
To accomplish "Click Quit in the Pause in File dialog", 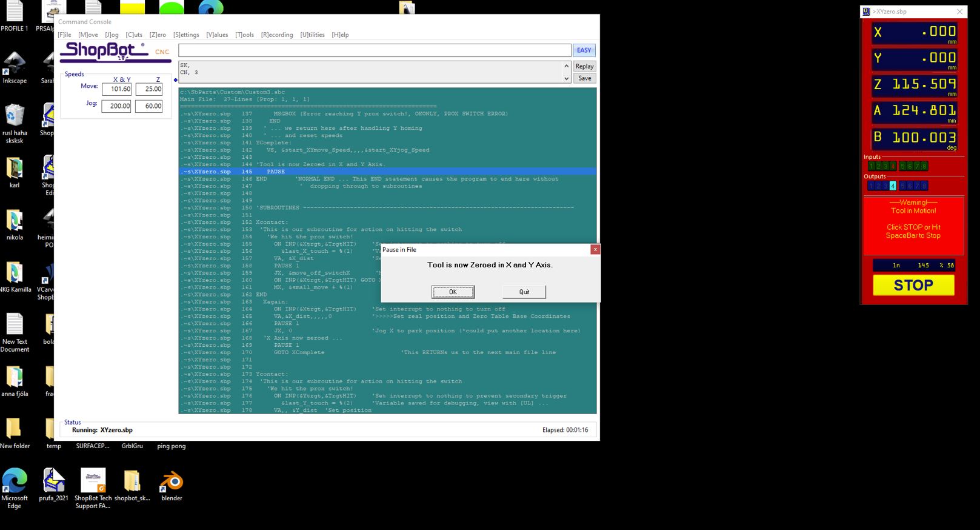I will pos(524,292).
